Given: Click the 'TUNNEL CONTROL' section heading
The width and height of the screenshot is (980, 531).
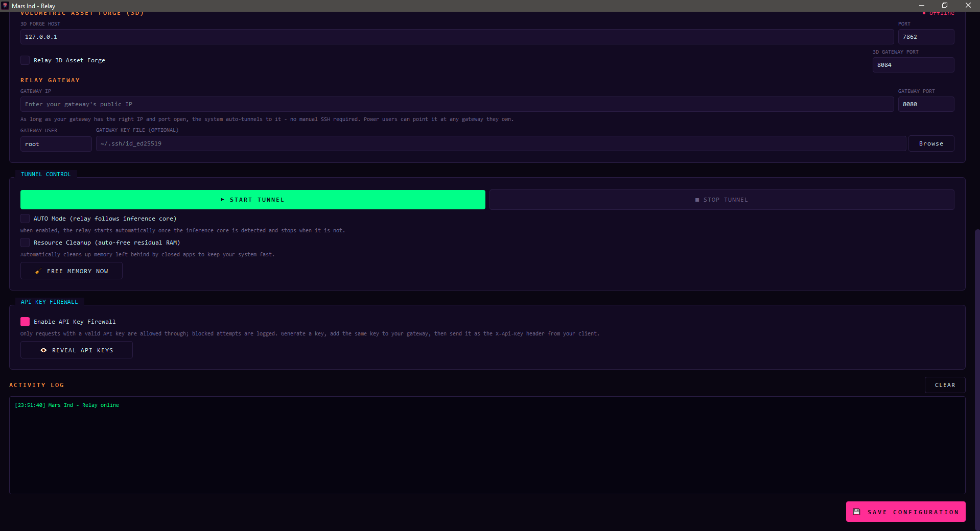Looking at the screenshot, I should coord(46,174).
